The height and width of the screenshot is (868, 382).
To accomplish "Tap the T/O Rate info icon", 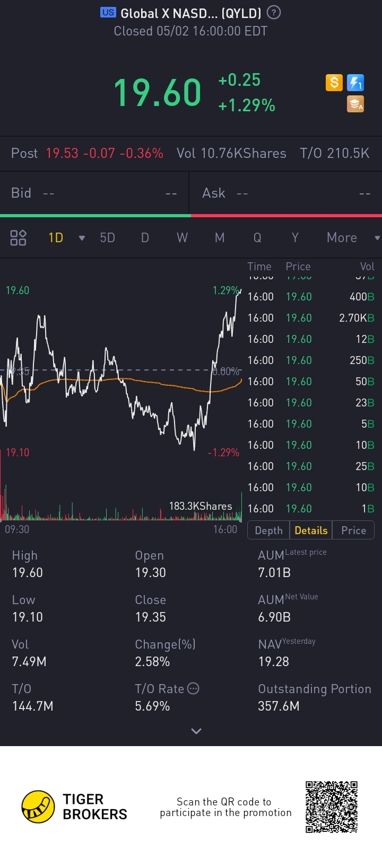I will (193, 688).
